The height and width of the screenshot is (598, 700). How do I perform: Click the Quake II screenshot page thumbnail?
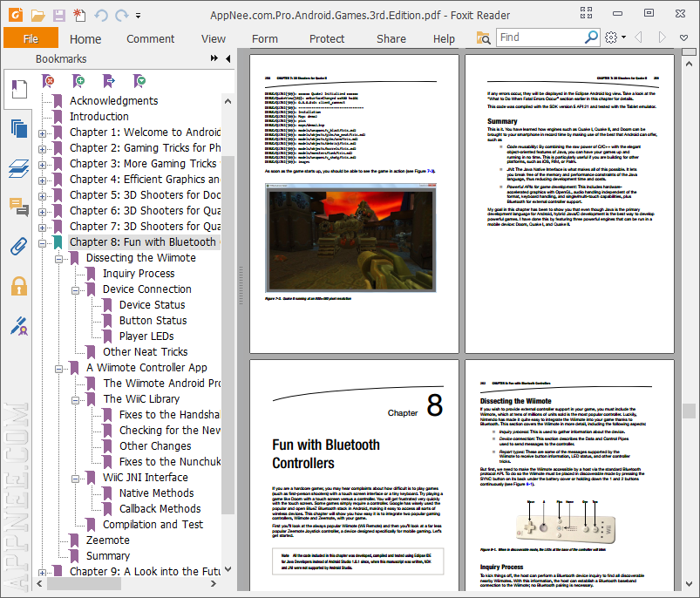pos(354,203)
